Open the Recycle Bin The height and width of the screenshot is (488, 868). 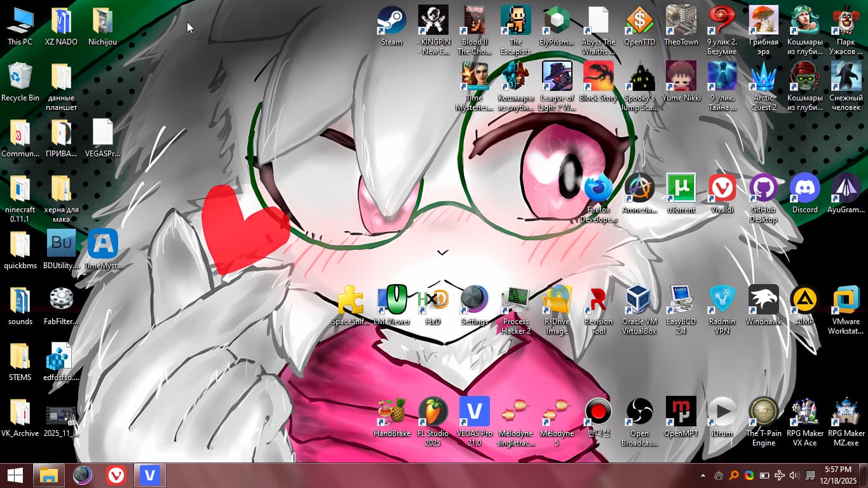click(x=20, y=78)
